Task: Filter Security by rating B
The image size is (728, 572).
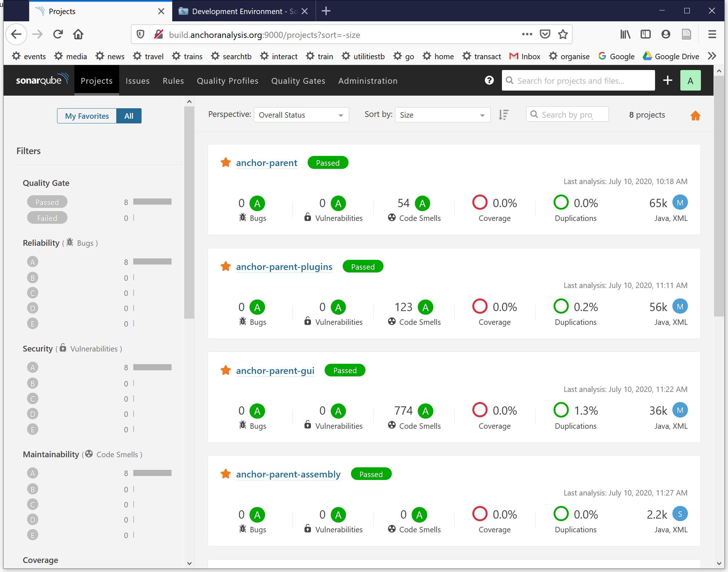Action: [x=32, y=383]
